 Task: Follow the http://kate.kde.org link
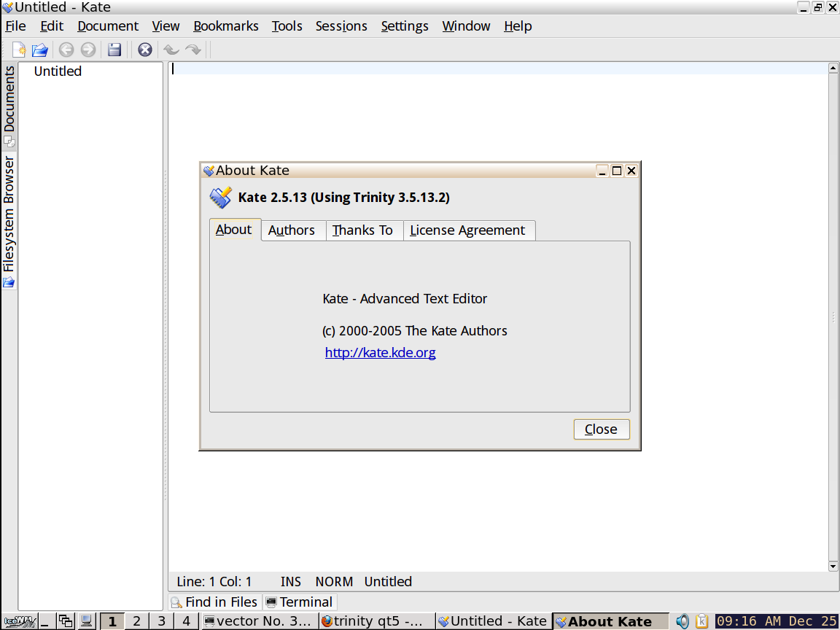pos(381,353)
